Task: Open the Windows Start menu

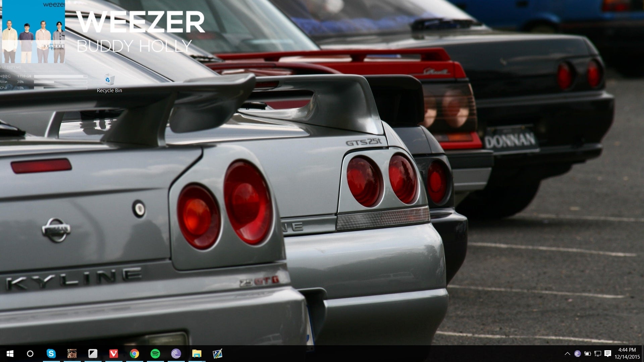Action: [x=10, y=354]
